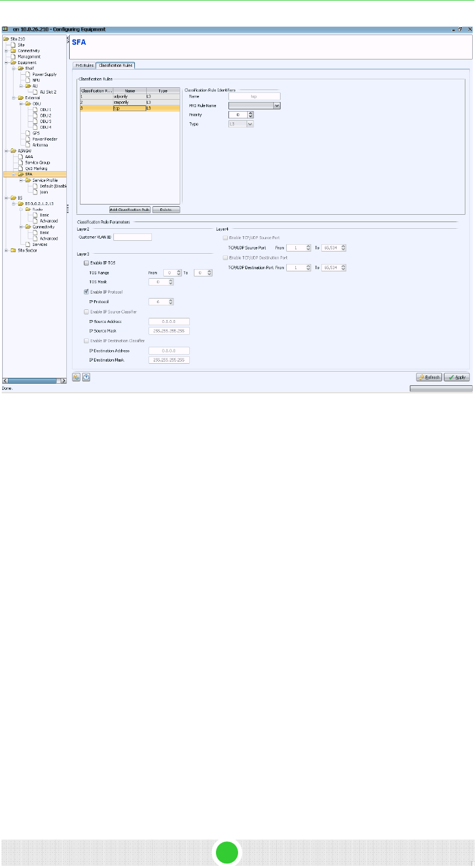
Task: Enable the IP TOS checkbox
Action: (86, 263)
